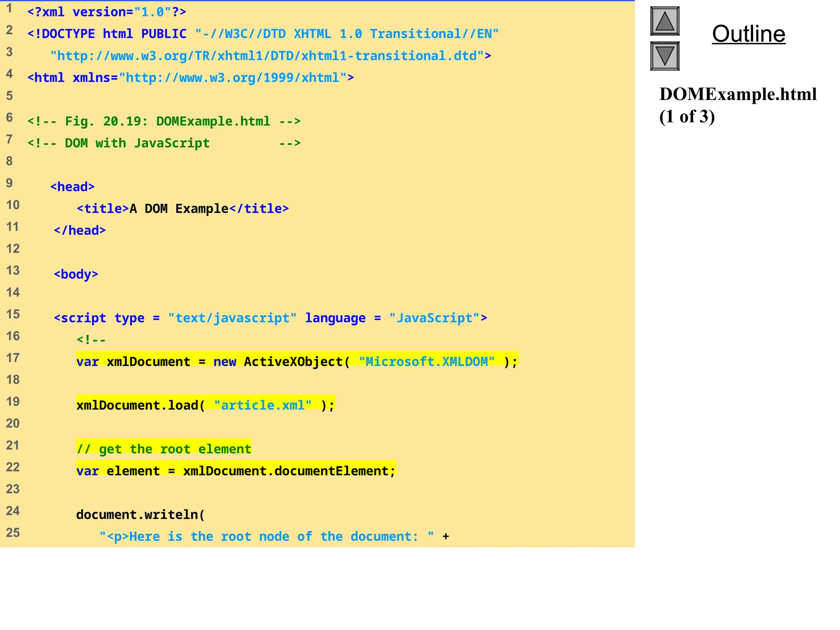Click the up arrow navigation icon
Image resolution: width=840 pixels, height=630 pixels.
pos(664,21)
